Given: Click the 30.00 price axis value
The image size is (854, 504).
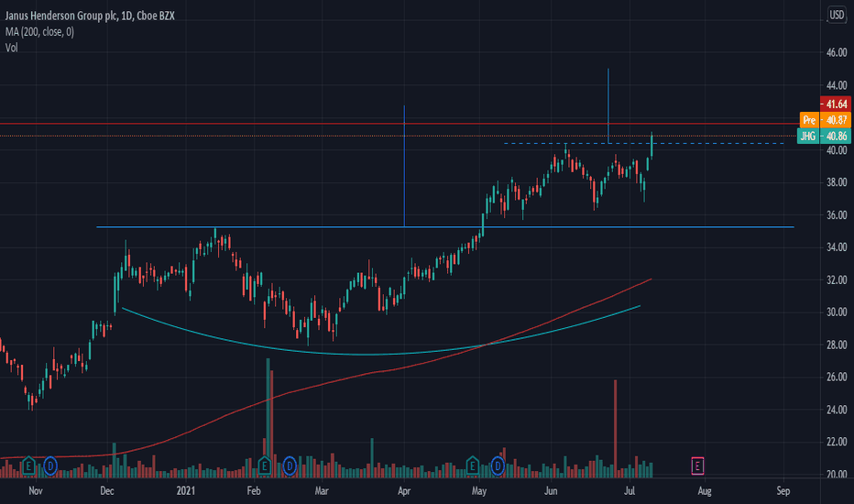Looking at the screenshot, I should coord(837,312).
